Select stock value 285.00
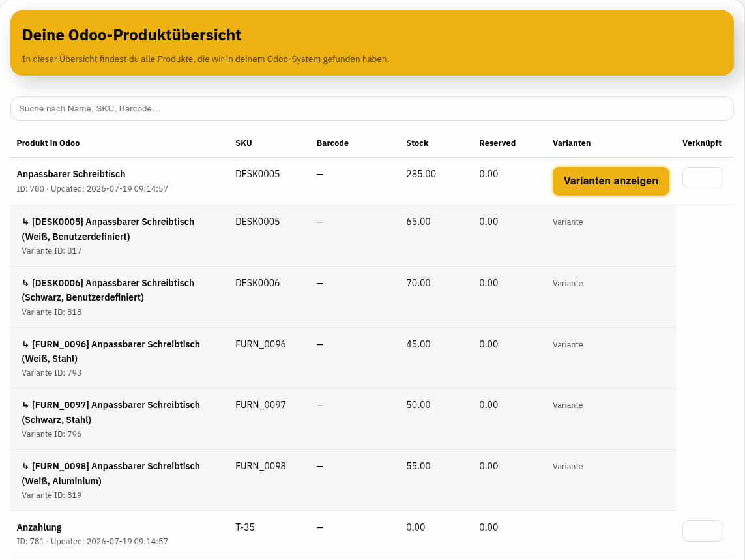This screenshot has height=560, width=745. click(421, 174)
